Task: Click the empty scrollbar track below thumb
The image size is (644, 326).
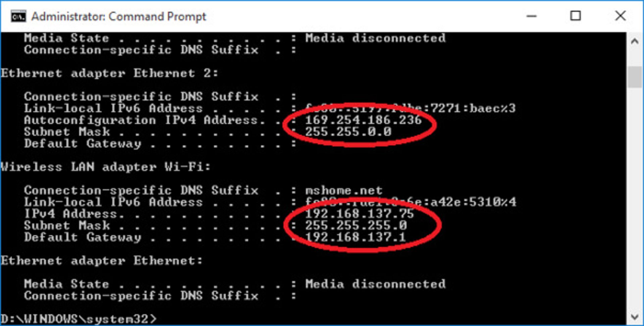Action: pos(634,201)
